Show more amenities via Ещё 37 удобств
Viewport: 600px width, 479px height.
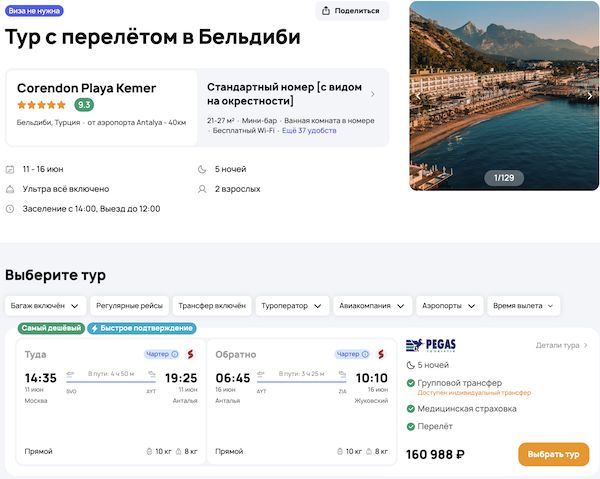[x=309, y=132]
